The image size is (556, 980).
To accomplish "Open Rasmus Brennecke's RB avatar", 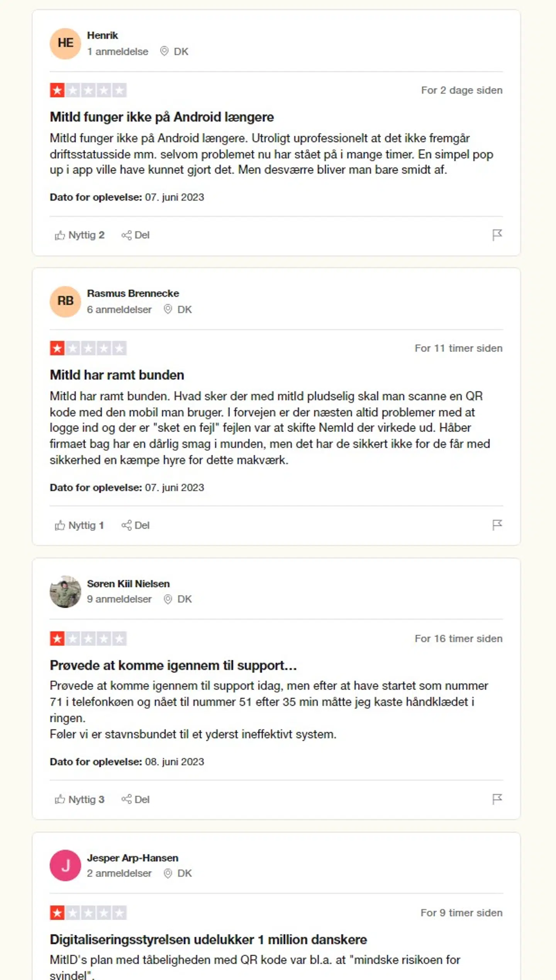I will tap(65, 301).
